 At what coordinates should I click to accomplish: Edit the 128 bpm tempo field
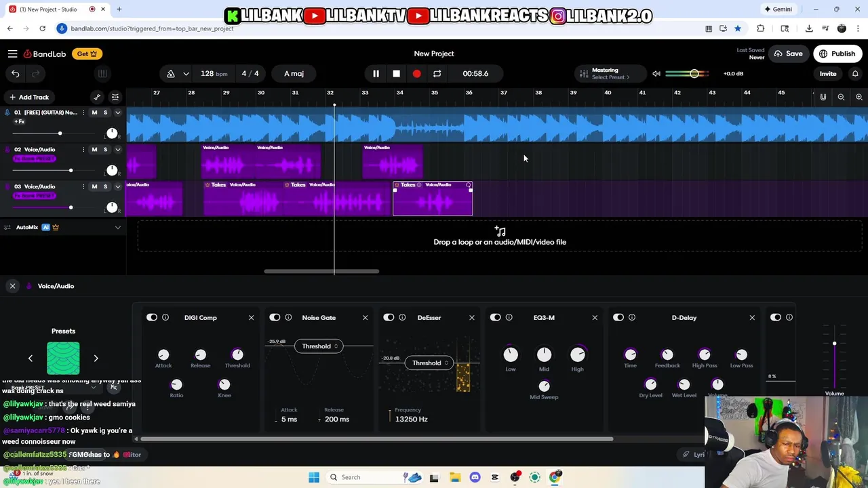point(214,73)
